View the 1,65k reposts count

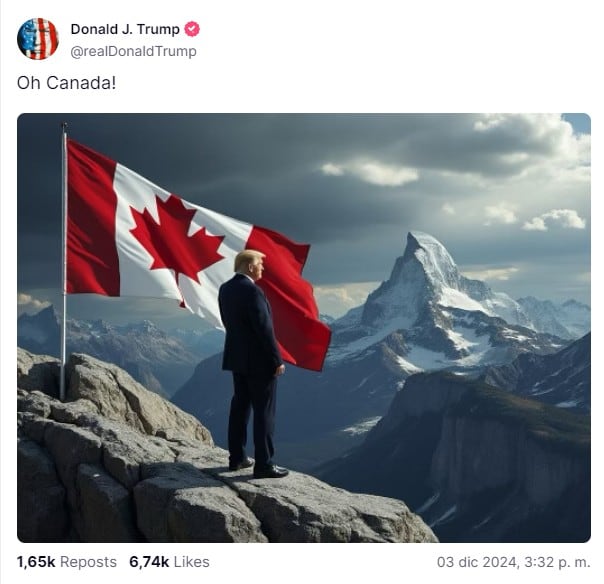pos(36,562)
